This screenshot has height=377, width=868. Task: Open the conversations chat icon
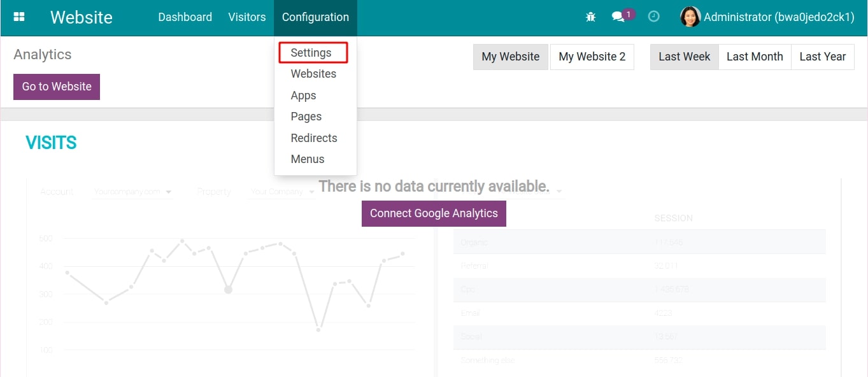(x=618, y=17)
